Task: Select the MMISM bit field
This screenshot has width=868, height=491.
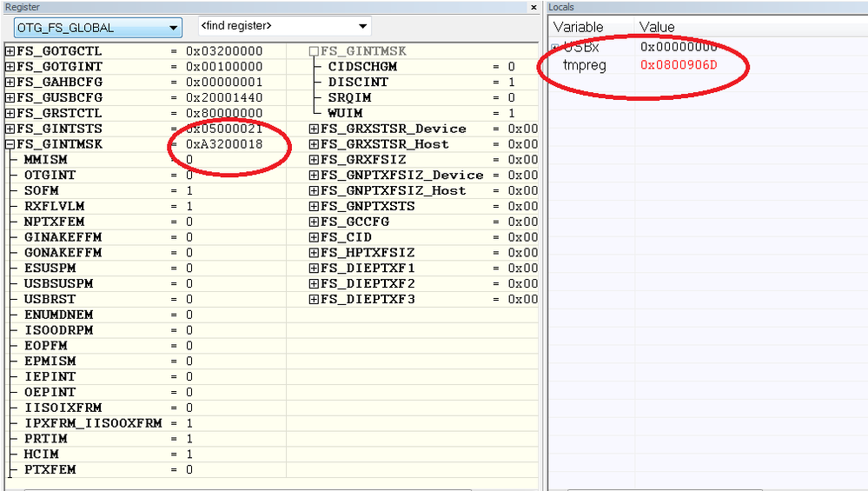Action: coord(46,159)
